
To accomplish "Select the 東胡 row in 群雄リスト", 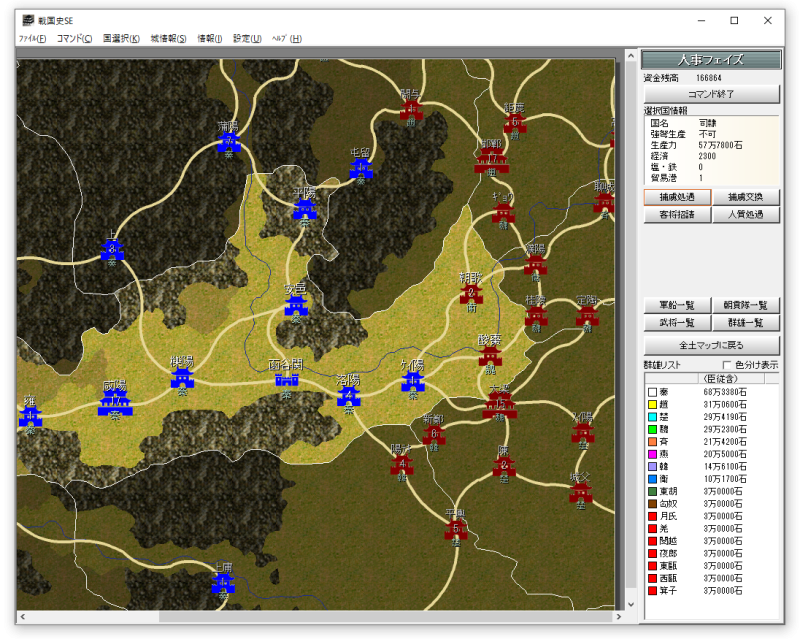I will tap(712, 491).
